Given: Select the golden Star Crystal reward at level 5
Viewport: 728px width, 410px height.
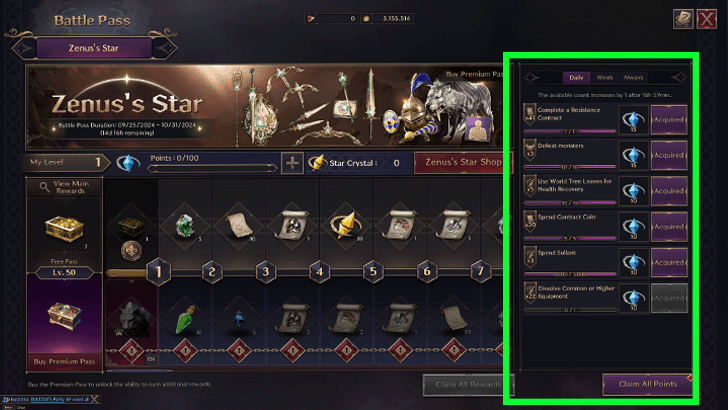Looking at the screenshot, I should [x=345, y=226].
